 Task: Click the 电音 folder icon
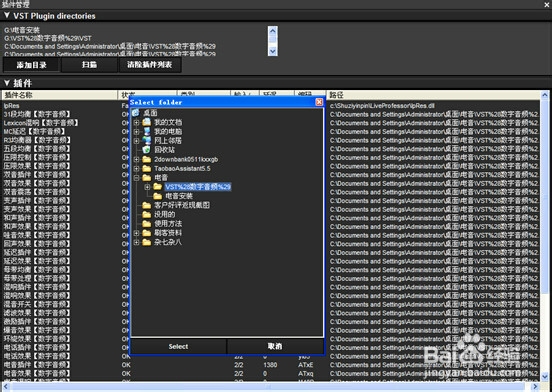[146, 177]
